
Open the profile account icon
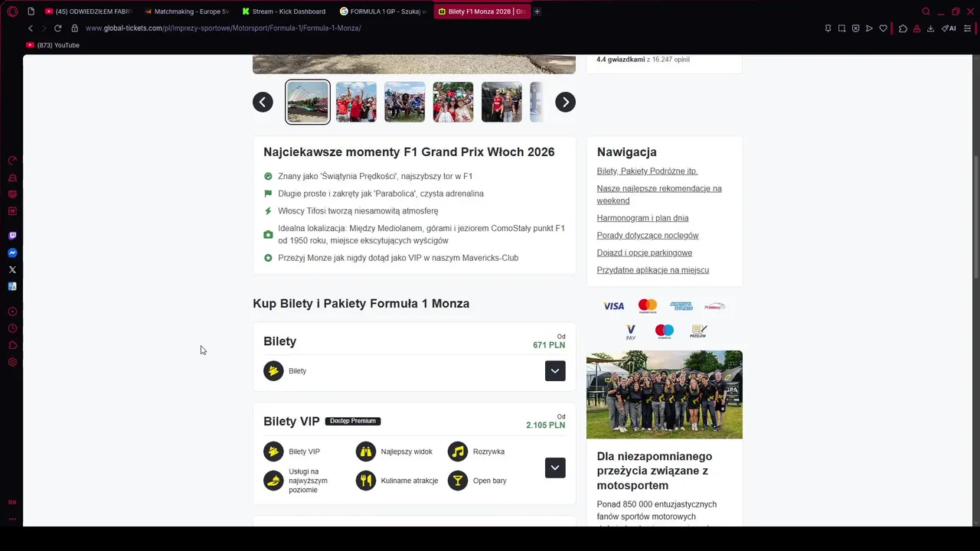point(917,28)
